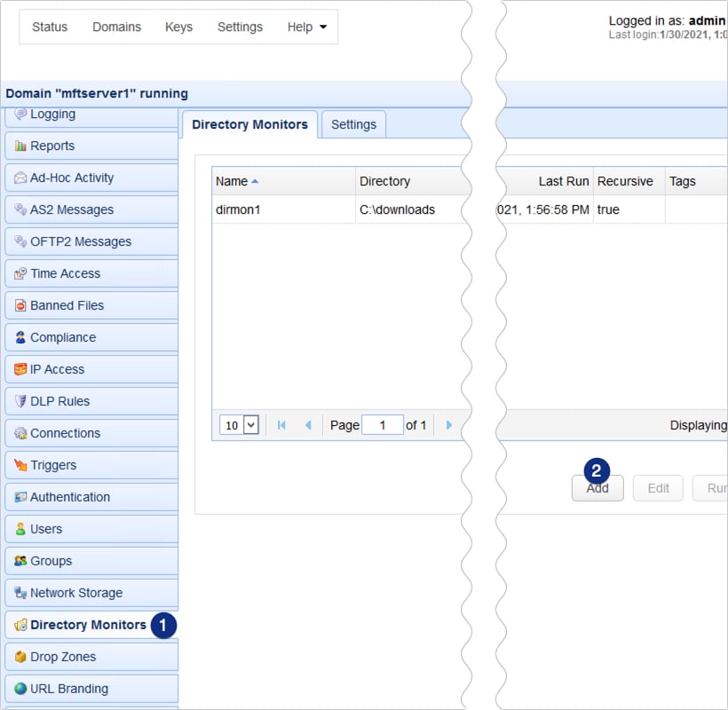Click the Ad-Hoc Activity envelope icon

[x=20, y=177]
